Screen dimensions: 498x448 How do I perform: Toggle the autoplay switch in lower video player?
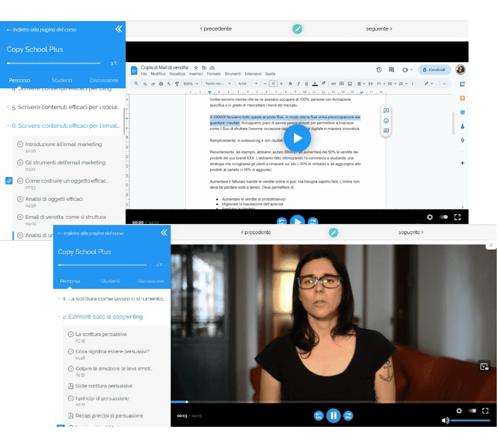pos(472,411)
